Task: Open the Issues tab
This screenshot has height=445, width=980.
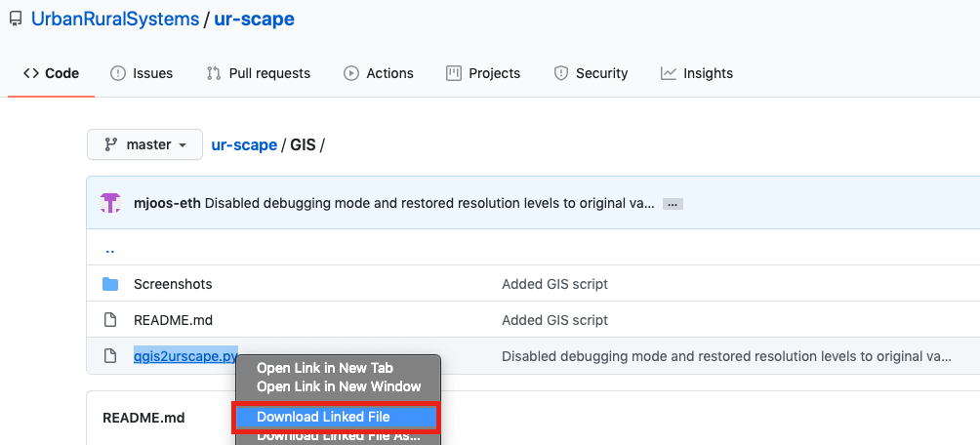Action: [142, 73]
